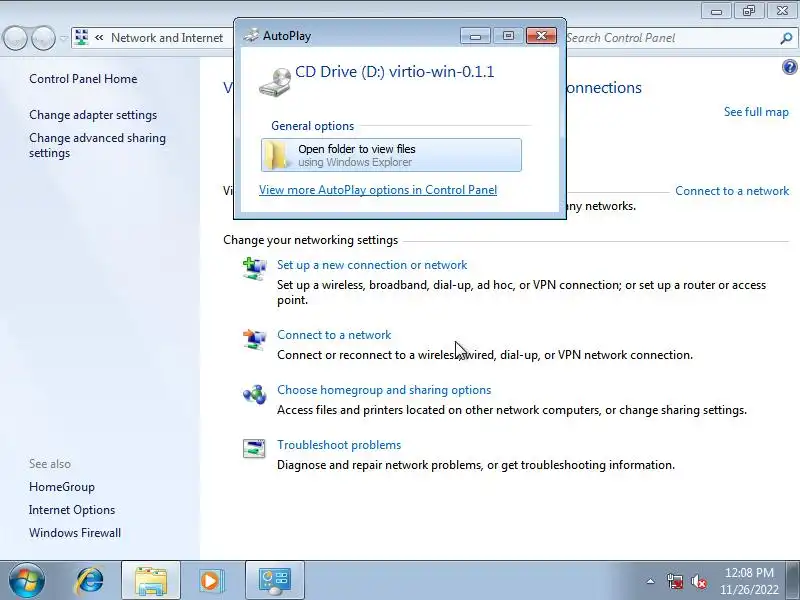Click See full map link

point(756,112)
